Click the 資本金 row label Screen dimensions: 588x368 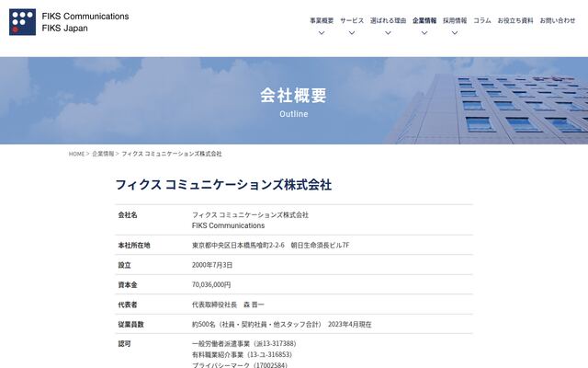click(x=128, y=285)
